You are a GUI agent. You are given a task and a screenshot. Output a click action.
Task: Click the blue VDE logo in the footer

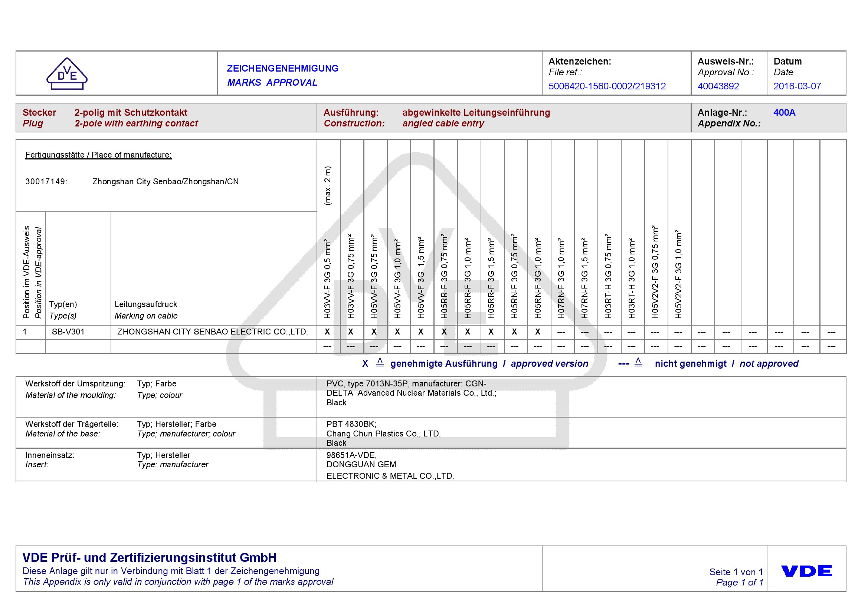(806, 571)
